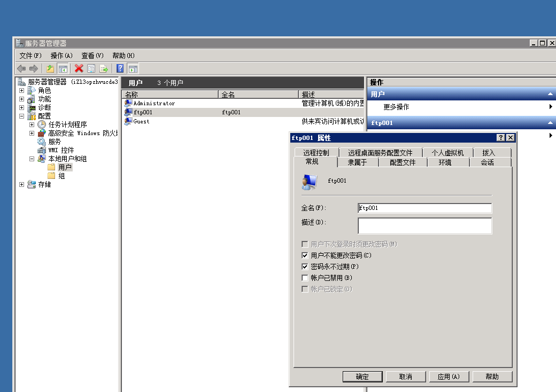The image size is (556, 392).
Task: Click the 应用(A) button
Action: 449,377
